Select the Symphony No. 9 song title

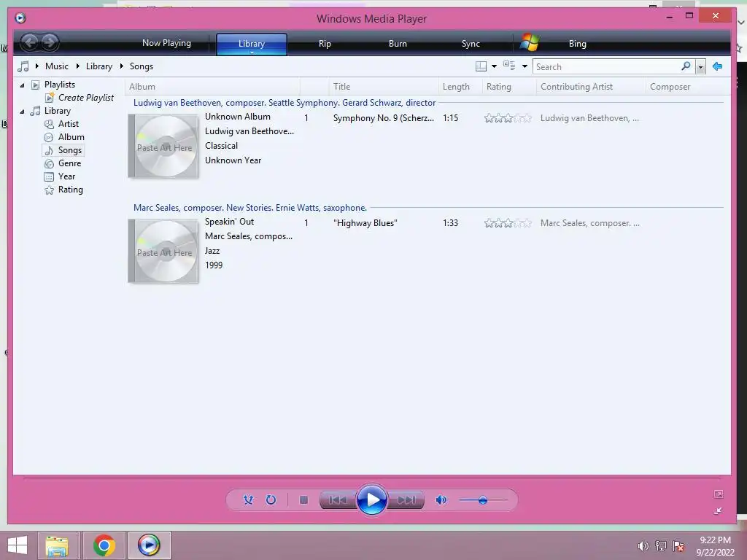(384, 118)
